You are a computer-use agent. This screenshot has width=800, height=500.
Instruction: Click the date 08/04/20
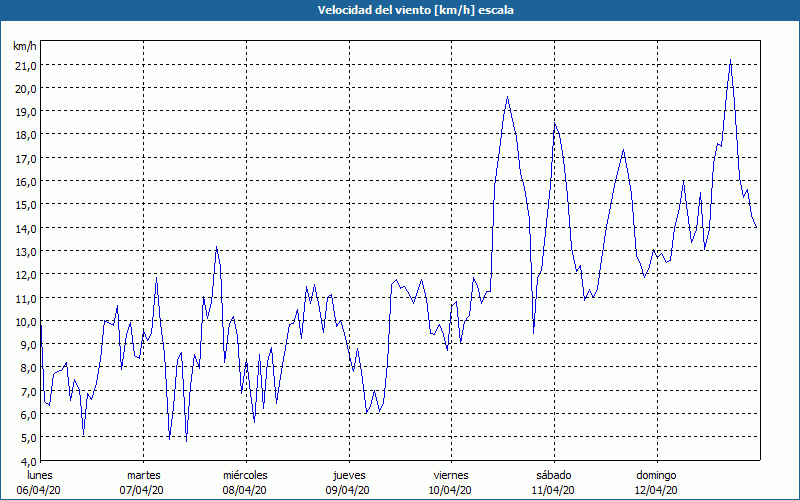(244, 490)
